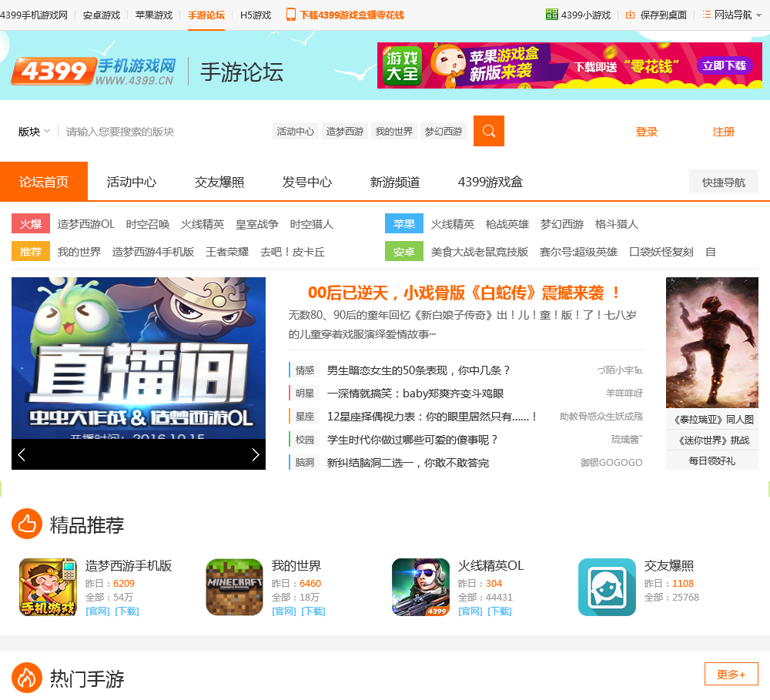
Task: Click the 安卓 green category label
Action: pos(404,252)
